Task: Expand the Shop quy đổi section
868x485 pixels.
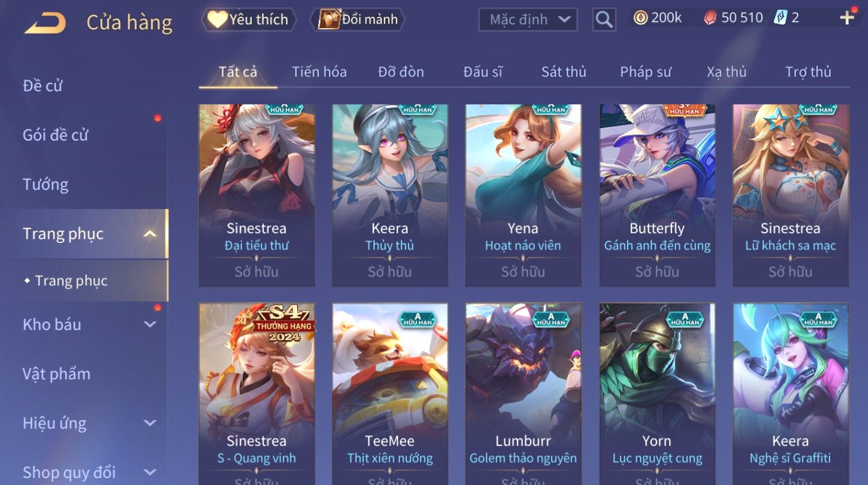Action: [150, 472]
